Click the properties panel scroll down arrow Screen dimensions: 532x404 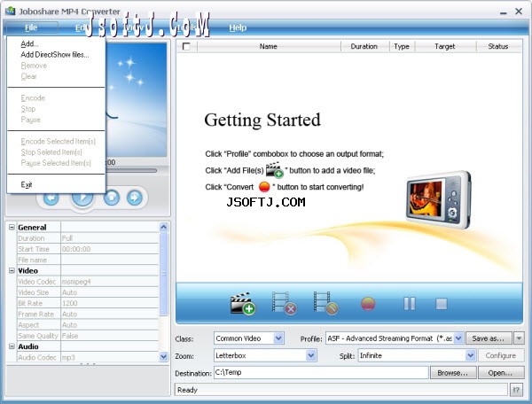click(163, 356)
